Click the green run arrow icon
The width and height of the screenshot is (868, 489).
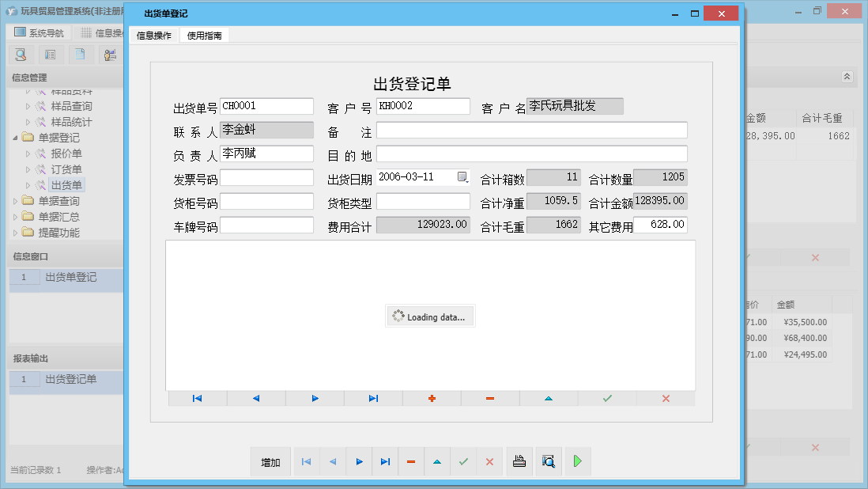[578, 462]
